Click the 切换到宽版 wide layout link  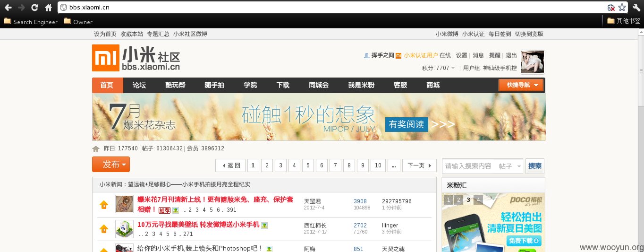(x=529, y=34)
